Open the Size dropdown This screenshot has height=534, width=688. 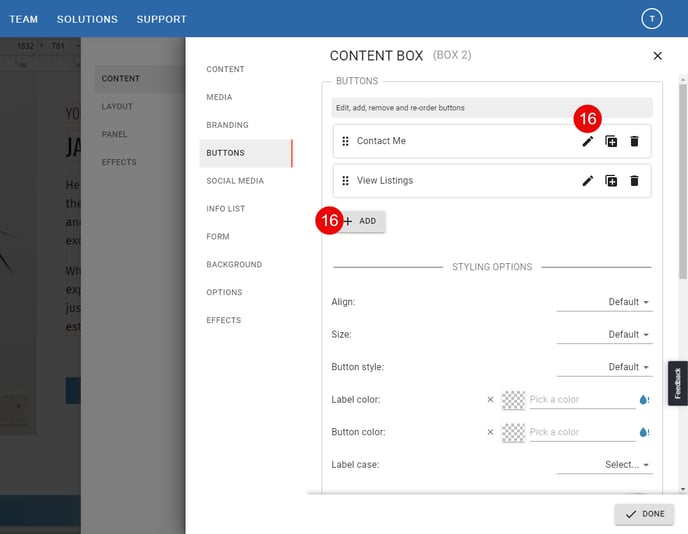click(x=604, y=334)
